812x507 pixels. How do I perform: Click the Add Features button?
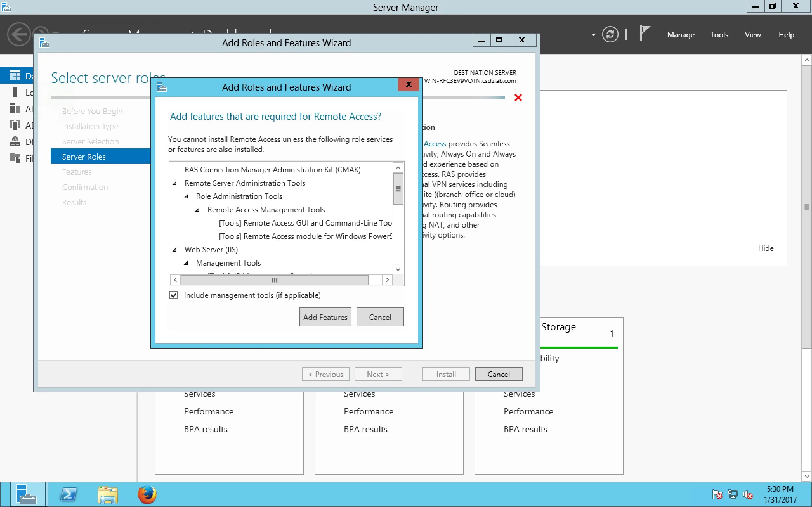tap(325, 317)
